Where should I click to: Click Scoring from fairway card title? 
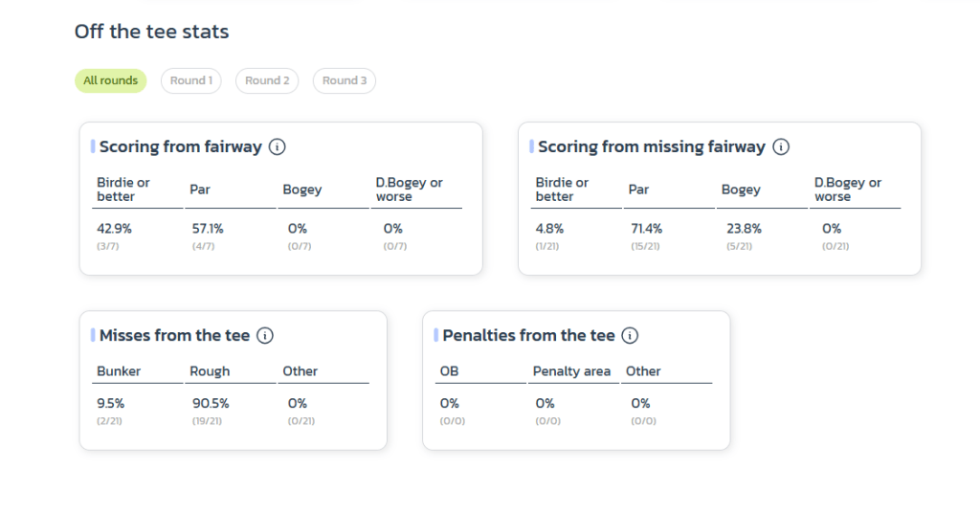pos(180,147)
